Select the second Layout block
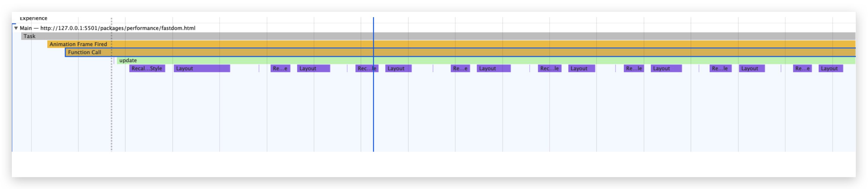This screenshot has height=189, width=868. pos(313,68)
